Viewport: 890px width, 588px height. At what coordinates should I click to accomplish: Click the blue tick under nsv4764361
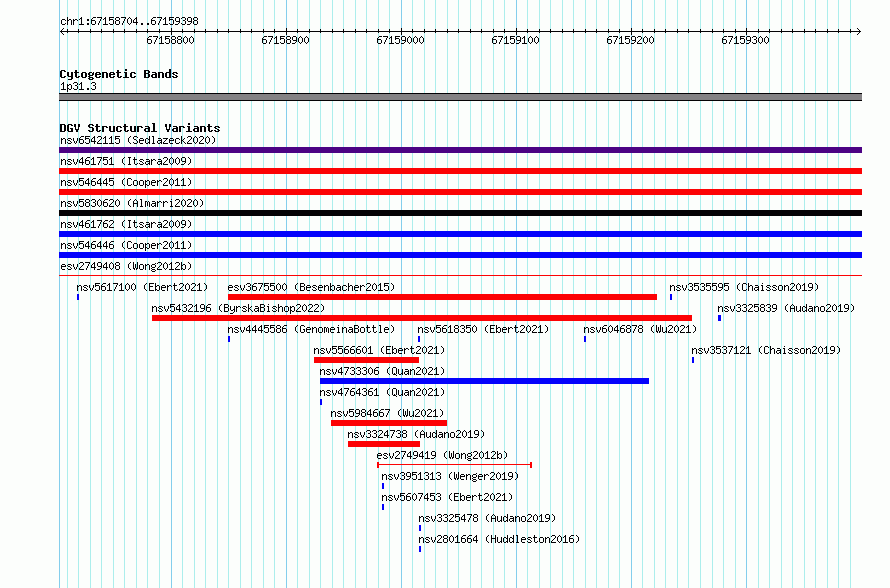(x=321, y=402)
